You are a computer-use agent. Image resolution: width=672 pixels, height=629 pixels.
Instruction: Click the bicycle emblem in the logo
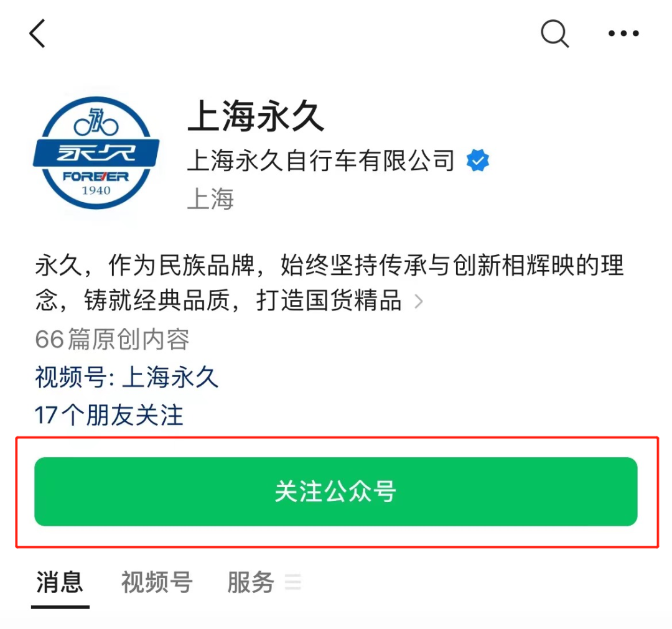click(96, 121)
